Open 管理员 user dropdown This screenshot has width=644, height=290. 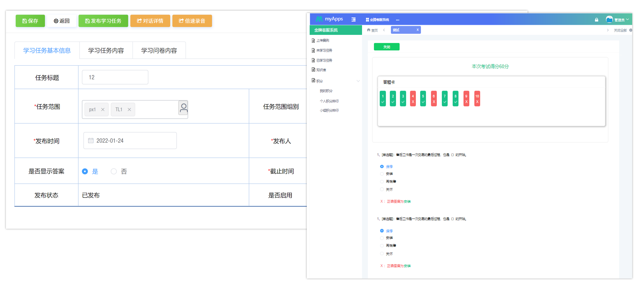point(622,20)
